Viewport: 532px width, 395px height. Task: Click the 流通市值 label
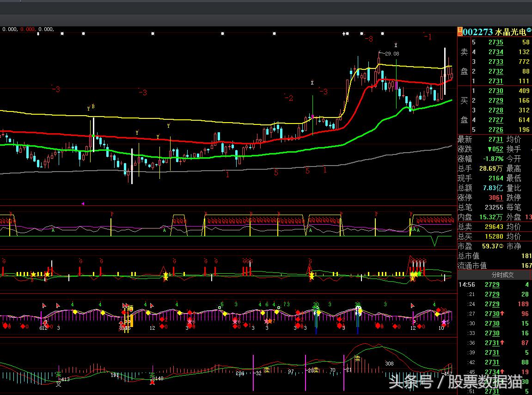click(x=472, y=265)
